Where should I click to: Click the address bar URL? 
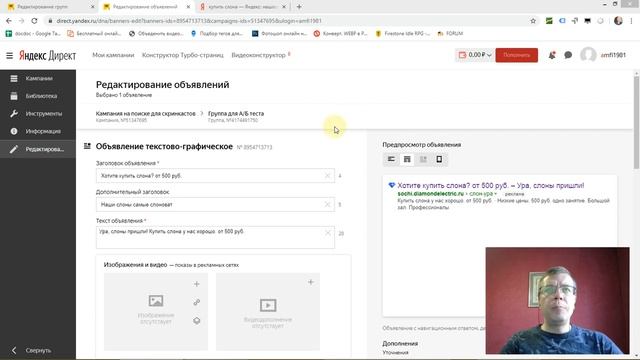189,21
